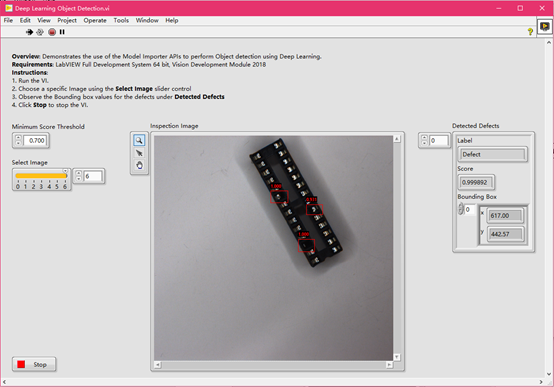Select the Selection pointer tool
Screen dimensions: 554x387
(x=139, y=153)
